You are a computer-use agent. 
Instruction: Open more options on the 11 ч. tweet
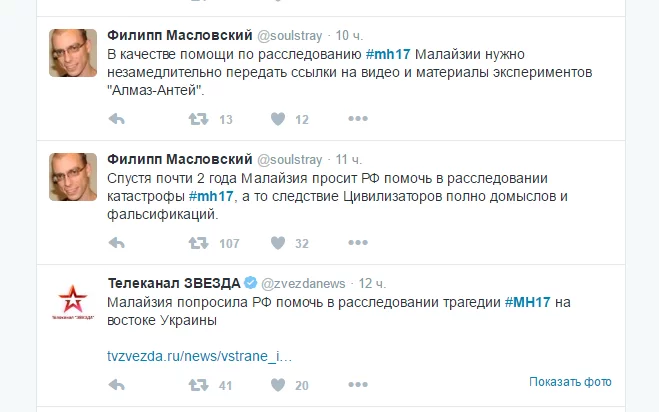click(x=358, y=243)
